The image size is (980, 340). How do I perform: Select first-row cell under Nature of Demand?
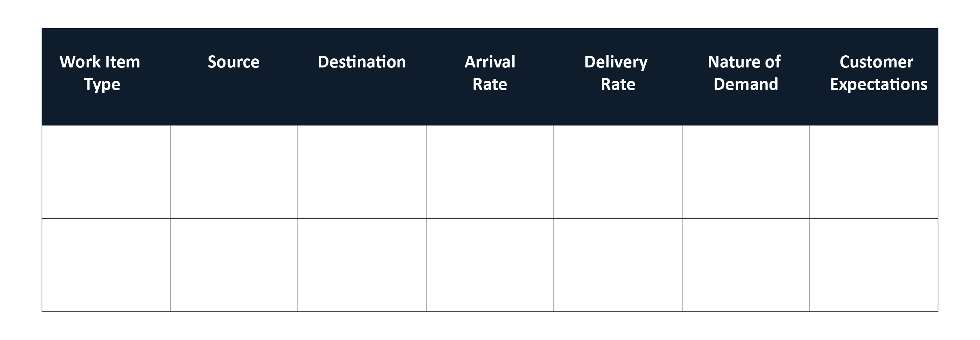click(746, 172)
